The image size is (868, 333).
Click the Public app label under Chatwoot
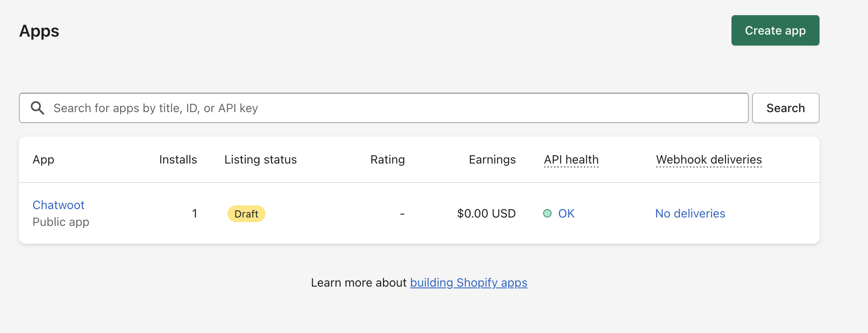61,222
